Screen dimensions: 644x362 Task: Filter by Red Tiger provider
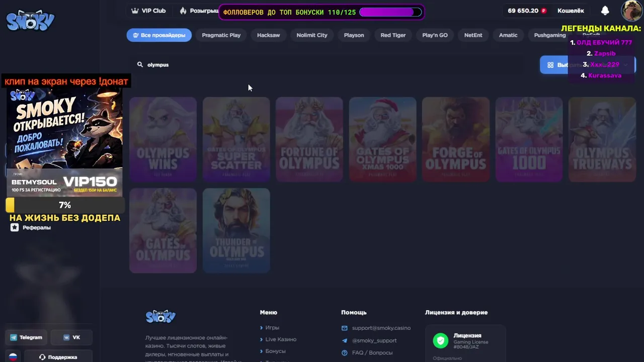click(393, 35)
